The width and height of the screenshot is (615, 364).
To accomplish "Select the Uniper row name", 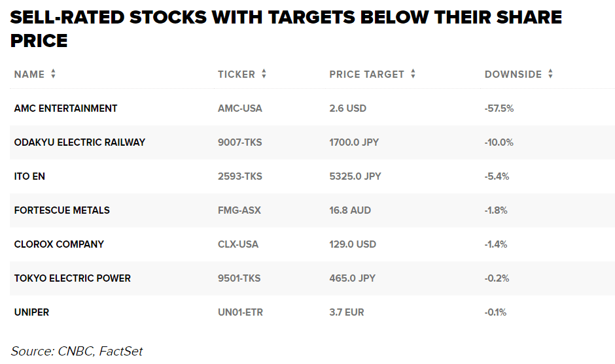I will (x=31, y=312).
